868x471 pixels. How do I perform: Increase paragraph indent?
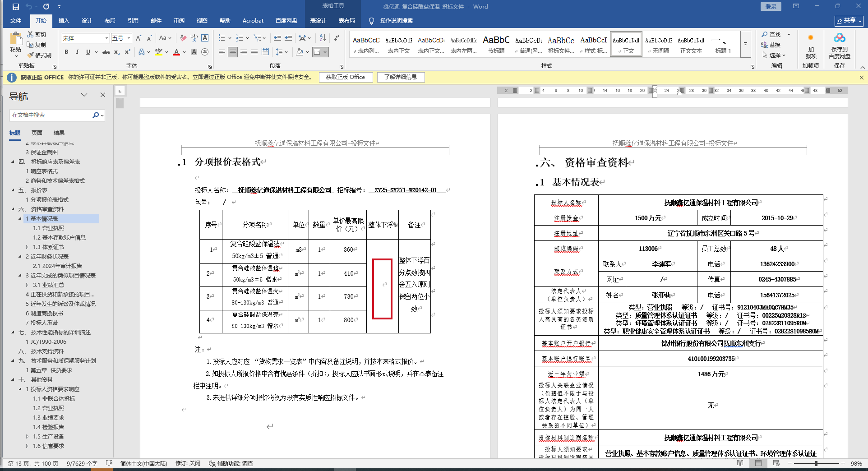pyautogui.click(x=288, y=38)
